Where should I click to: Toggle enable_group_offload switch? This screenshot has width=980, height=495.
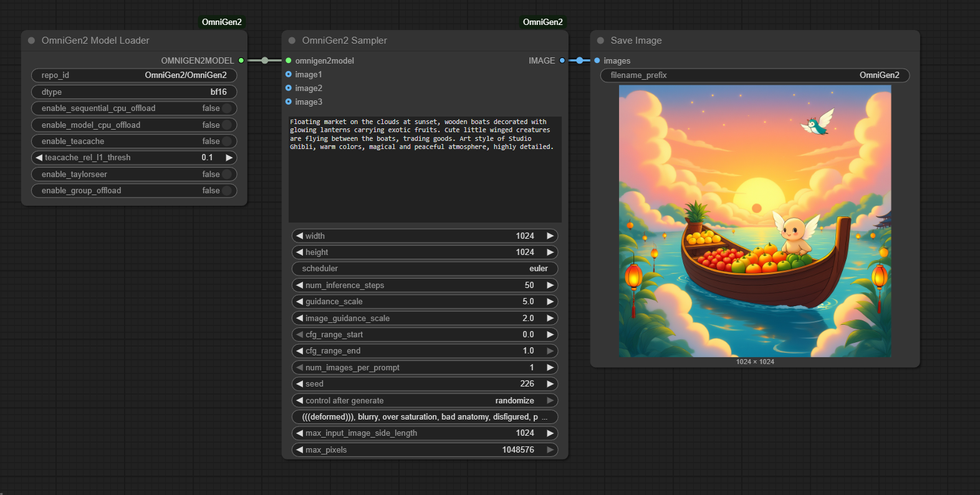click(227, 190)
